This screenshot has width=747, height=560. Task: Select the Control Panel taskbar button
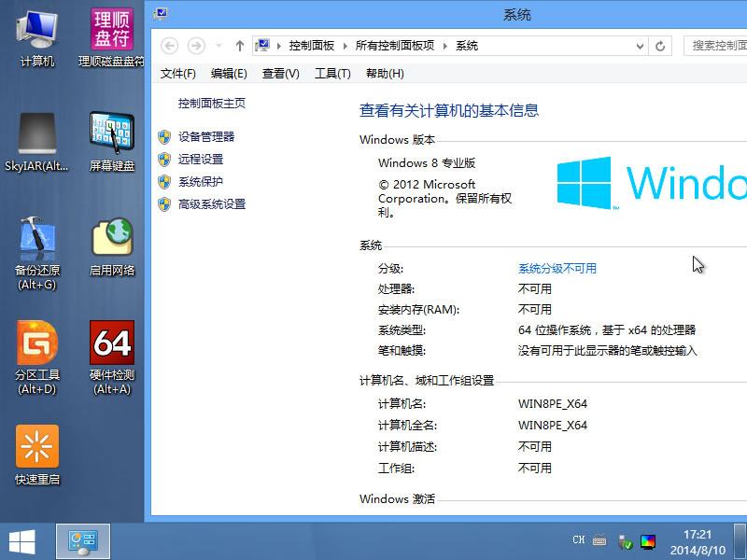point(83,541)
